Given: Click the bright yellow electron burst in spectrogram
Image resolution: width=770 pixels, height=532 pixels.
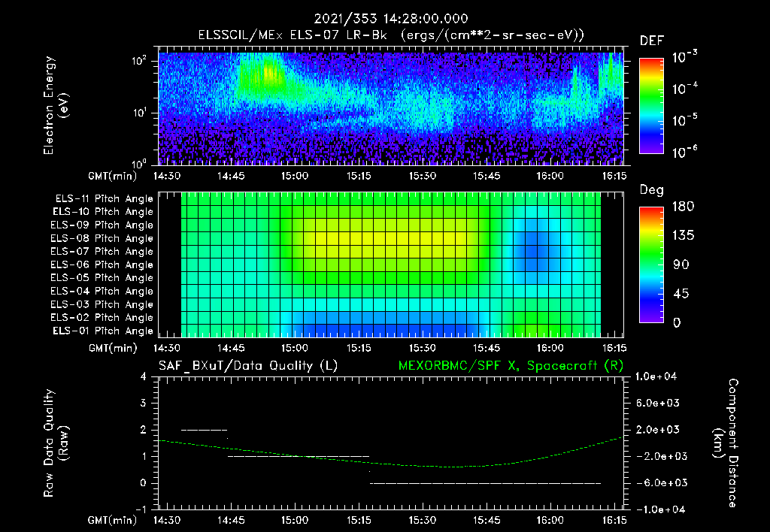Looking at the screenshot, I should click(x=270, y=74).
